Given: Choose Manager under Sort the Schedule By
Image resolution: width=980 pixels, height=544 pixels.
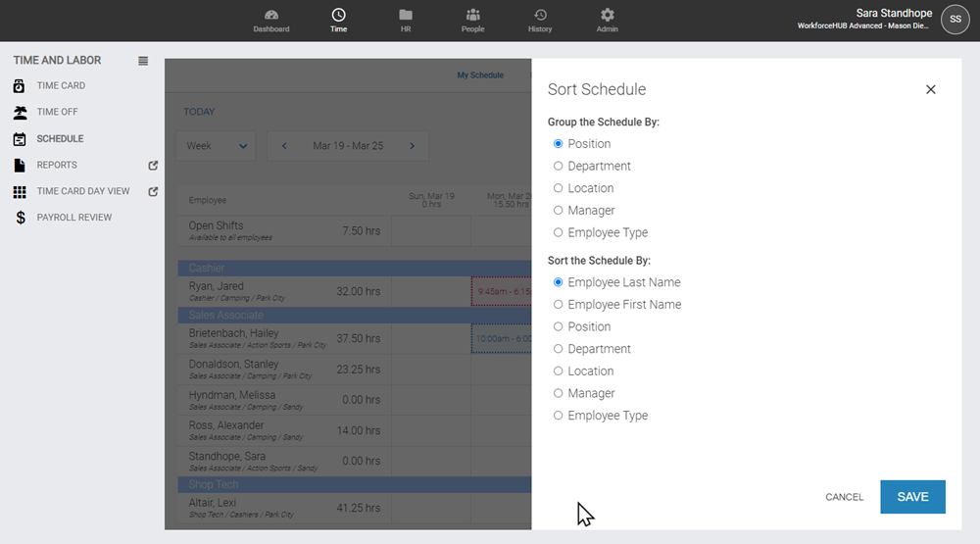Looking at the screenshot, I should click(559, 394).
